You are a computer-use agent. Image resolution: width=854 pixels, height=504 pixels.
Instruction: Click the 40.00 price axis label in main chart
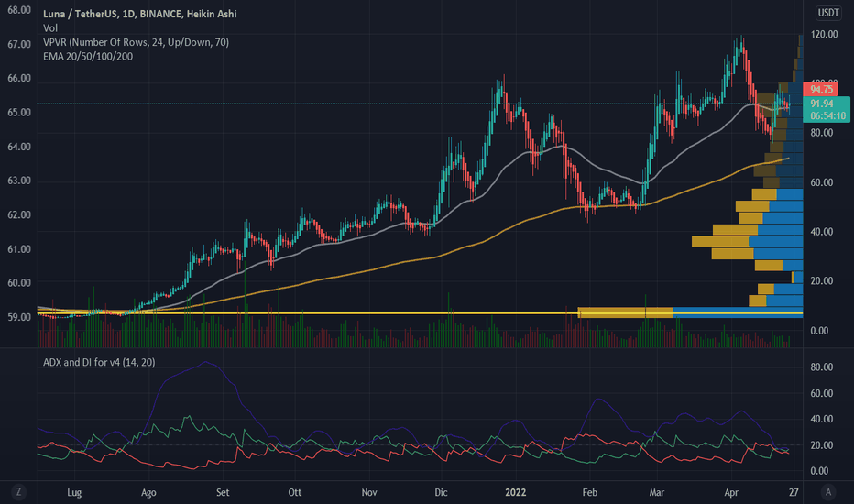click(x=821, y=232)
